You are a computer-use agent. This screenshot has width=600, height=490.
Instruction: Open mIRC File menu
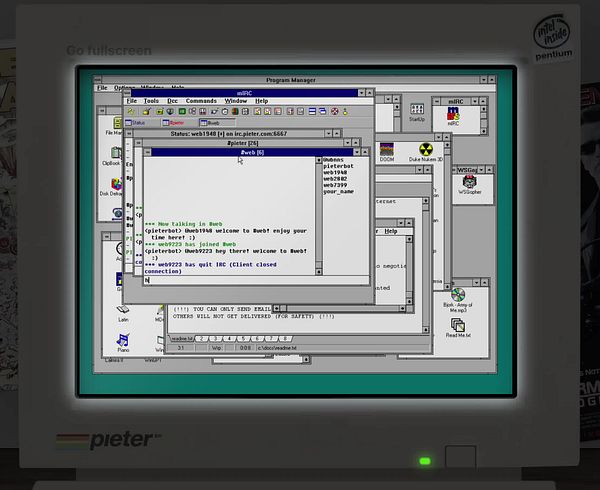[132, 101]
